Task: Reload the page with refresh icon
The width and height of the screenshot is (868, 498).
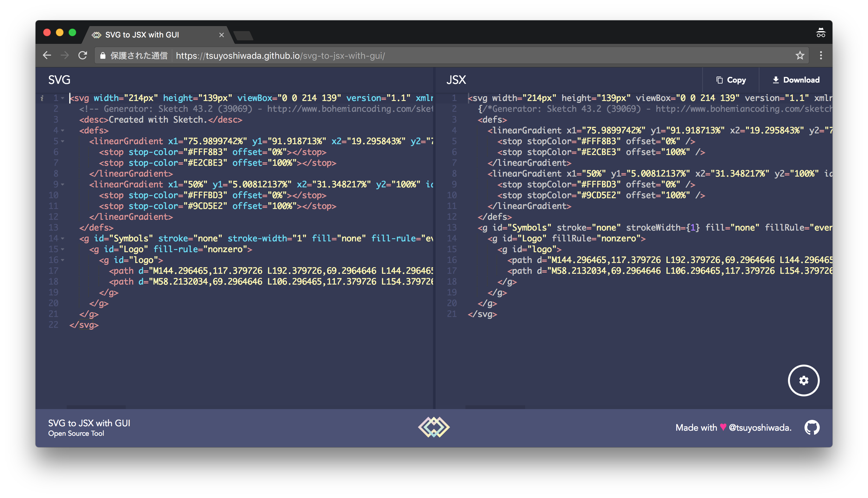Action: point(83,55)
